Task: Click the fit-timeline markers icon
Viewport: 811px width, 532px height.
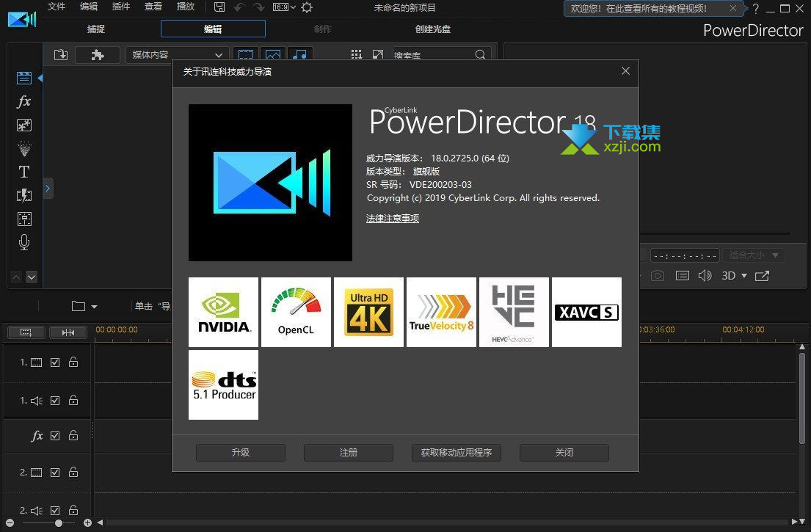Action: (x=68, y=332)
